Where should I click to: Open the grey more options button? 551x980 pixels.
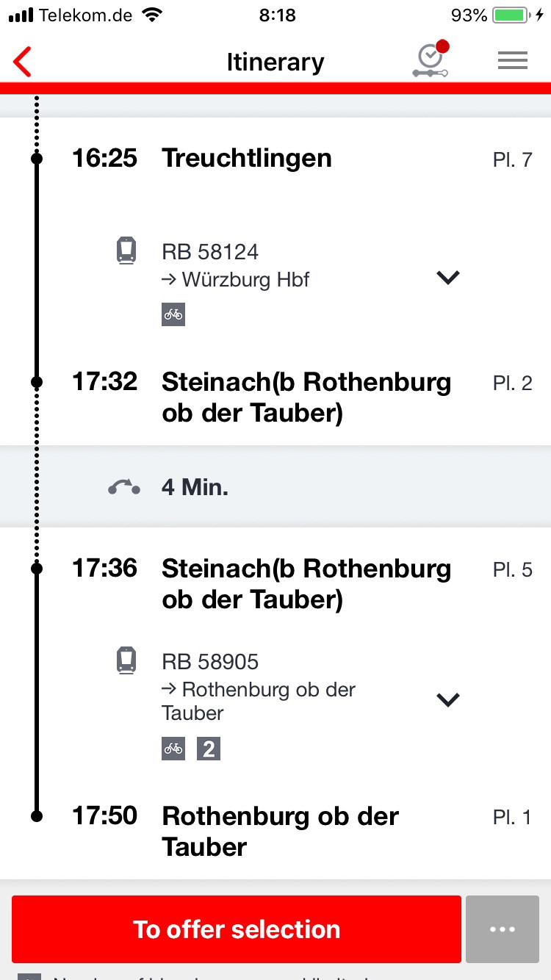[x=503, y=929]
